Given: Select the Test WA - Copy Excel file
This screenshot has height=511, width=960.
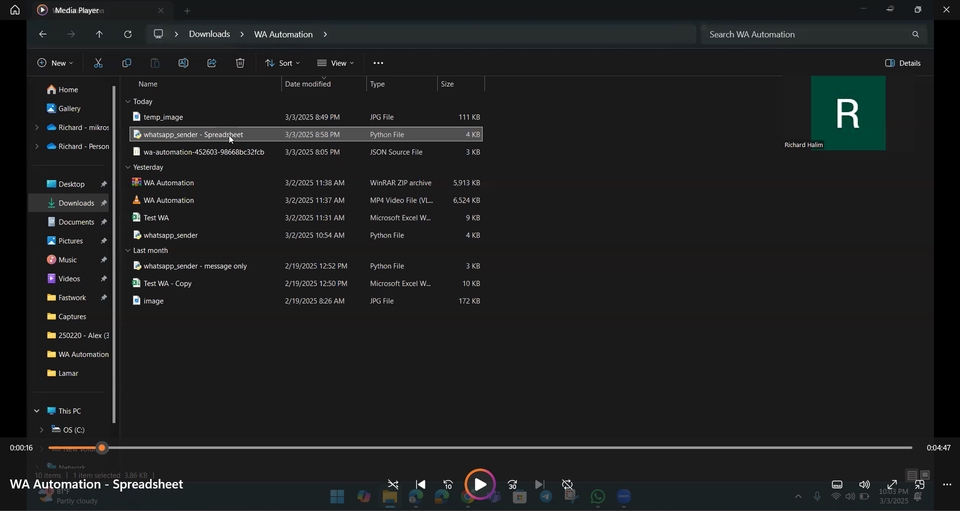Looking at the screenshot, I should point(306,283).
